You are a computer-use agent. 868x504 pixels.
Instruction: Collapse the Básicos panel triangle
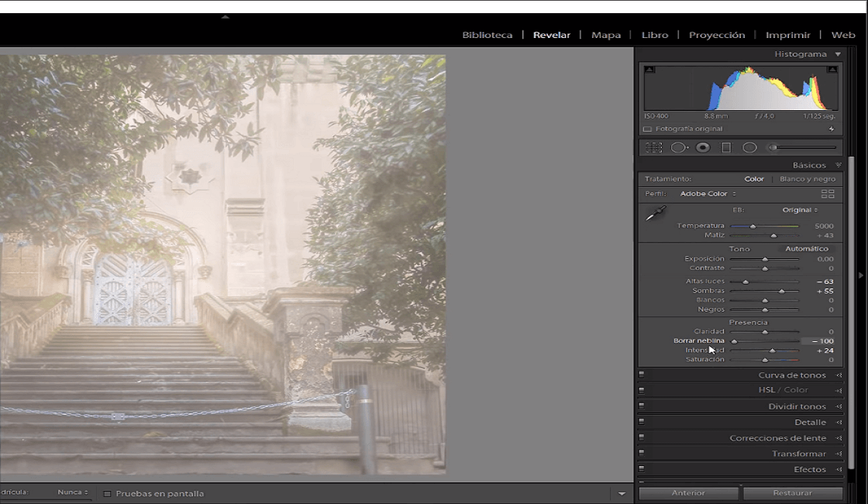pos(838,165)
